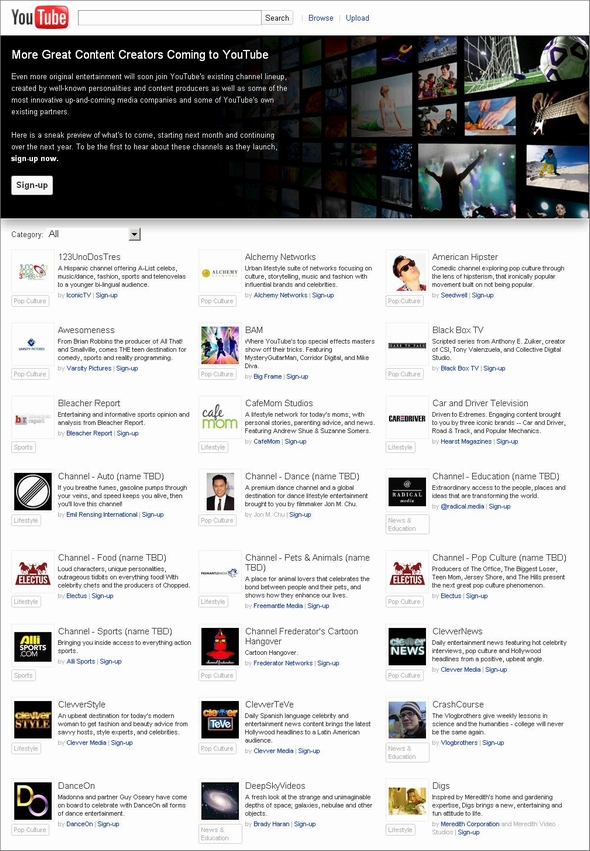
Task: Click the Search button
Action: [x=277, y=17]
